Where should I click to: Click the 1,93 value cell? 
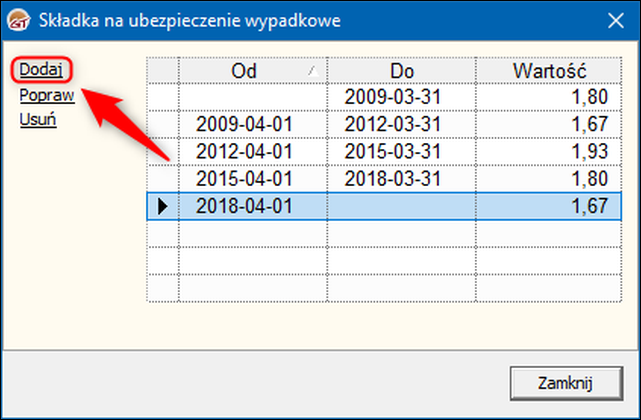(547, 151)
